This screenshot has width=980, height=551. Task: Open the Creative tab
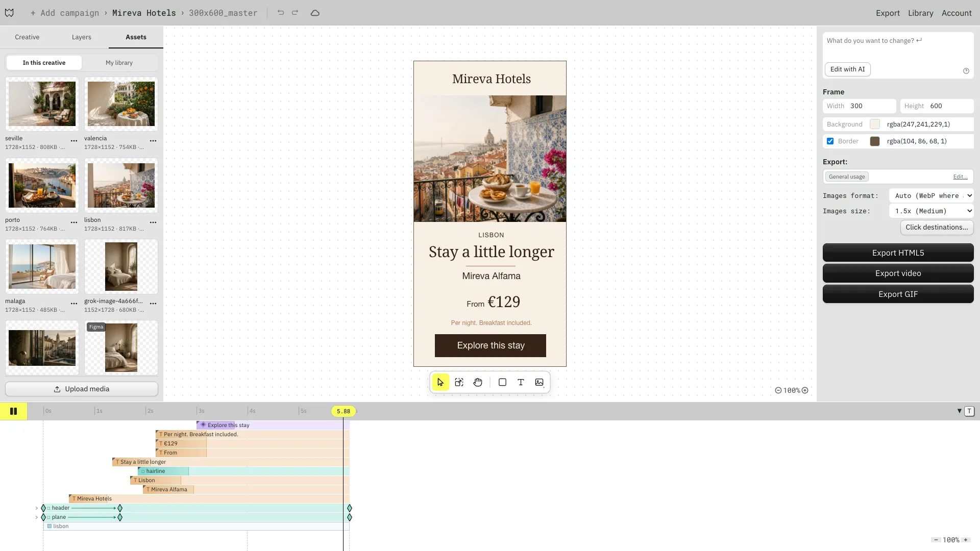pyautogui.click(x=27, y=37)
